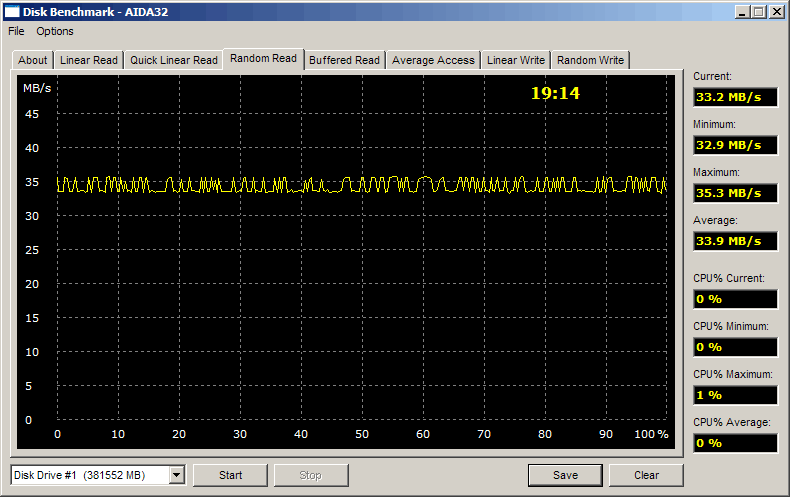Click the CPU% Current value field
790x497 pixels.
point(735,299)
